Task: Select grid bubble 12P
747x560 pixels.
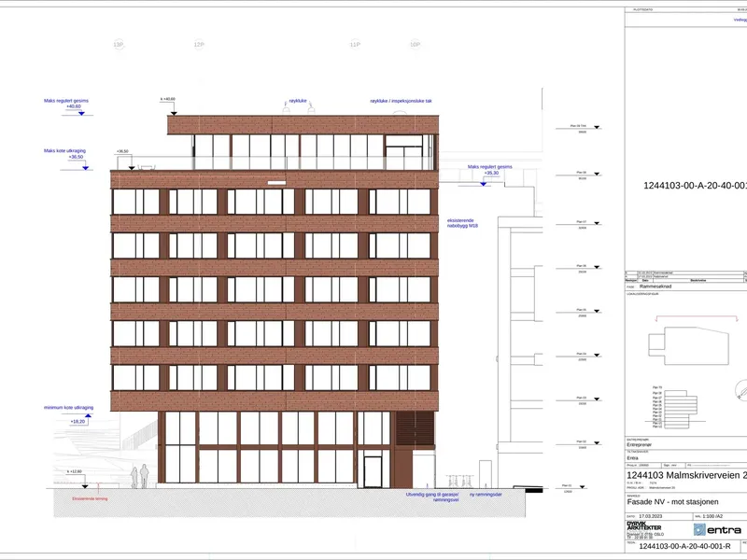Action: [199, 44]
